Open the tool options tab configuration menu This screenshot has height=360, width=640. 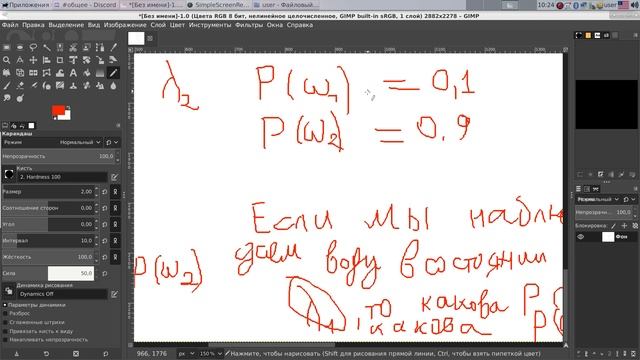tap(118, 126)
